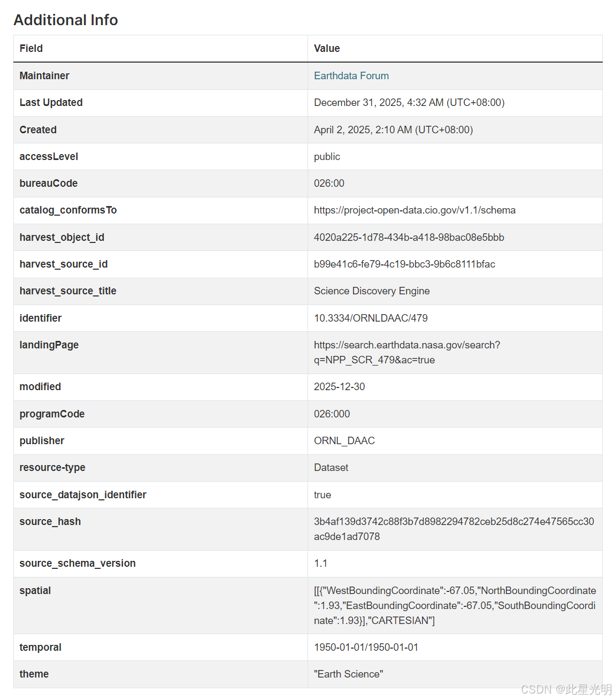
Task: Select the harvest_object_id value
Action: point(409,238)
